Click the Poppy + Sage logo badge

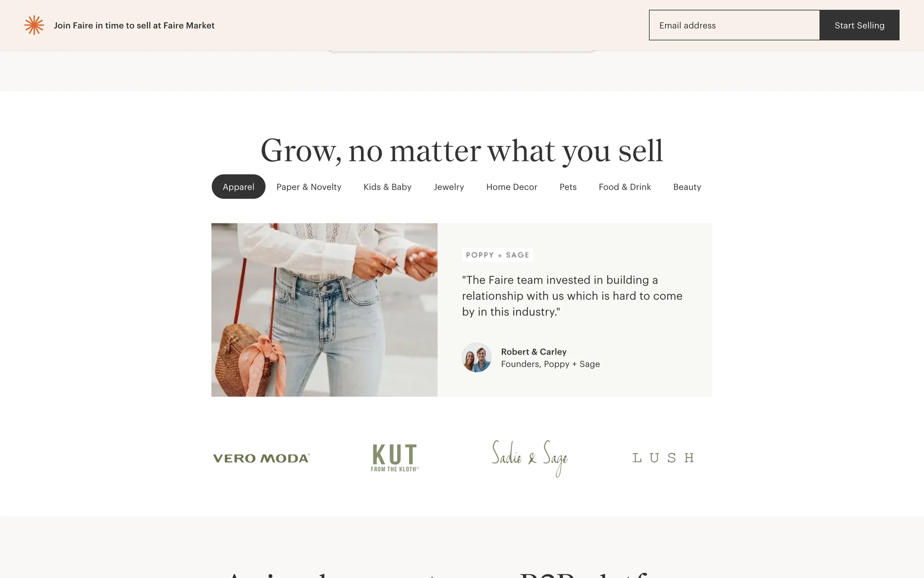[497, 255]
